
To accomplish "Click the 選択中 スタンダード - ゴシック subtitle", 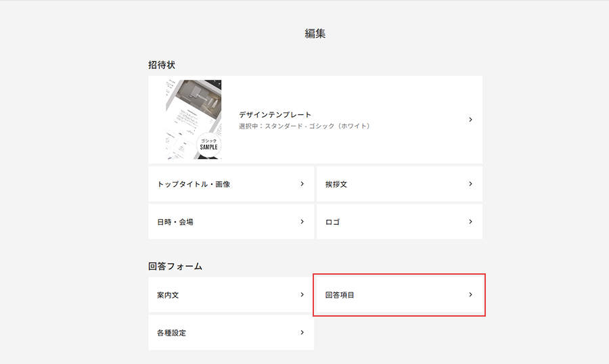I will tap(304, 127).
